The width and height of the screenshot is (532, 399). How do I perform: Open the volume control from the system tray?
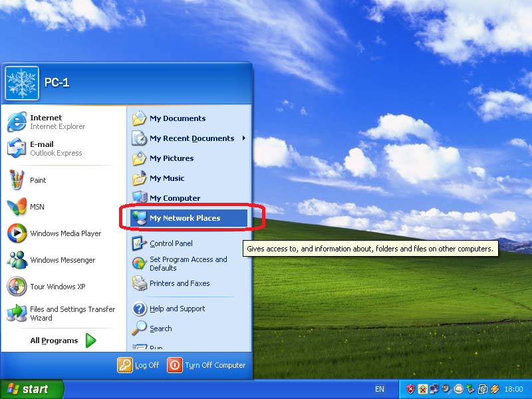[x=446, y=389]
